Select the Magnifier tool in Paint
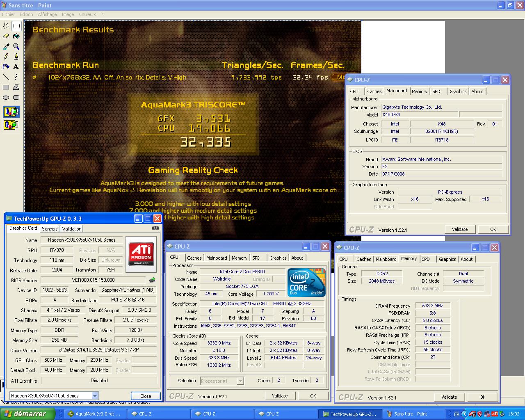The height and width of the screenshot is (420, 525). [16, 46]
